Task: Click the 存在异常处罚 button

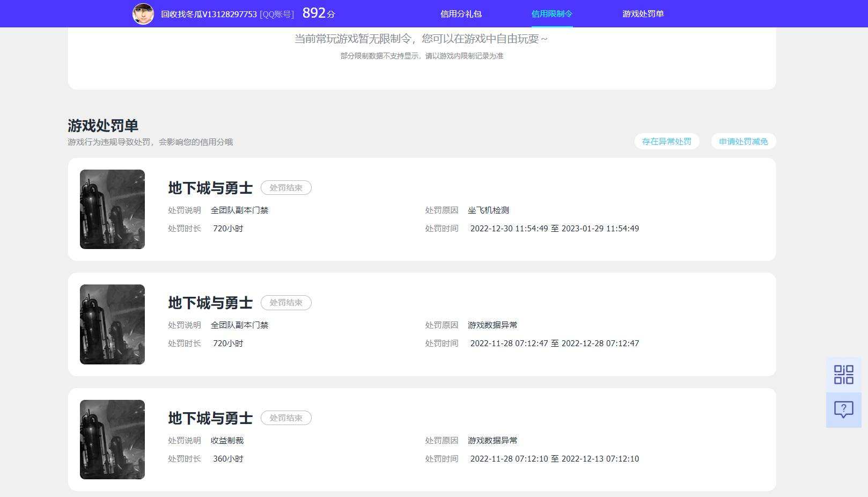Action: [x=667, y=142]
